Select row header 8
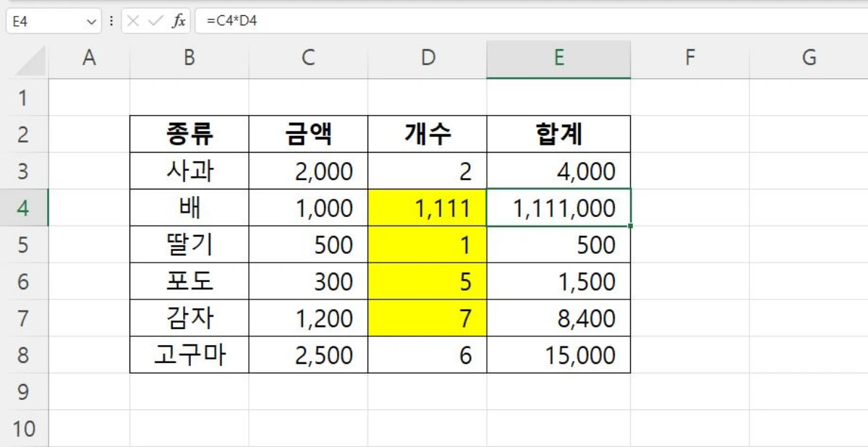This screenshot has height=447, width=868. [24, 355]
